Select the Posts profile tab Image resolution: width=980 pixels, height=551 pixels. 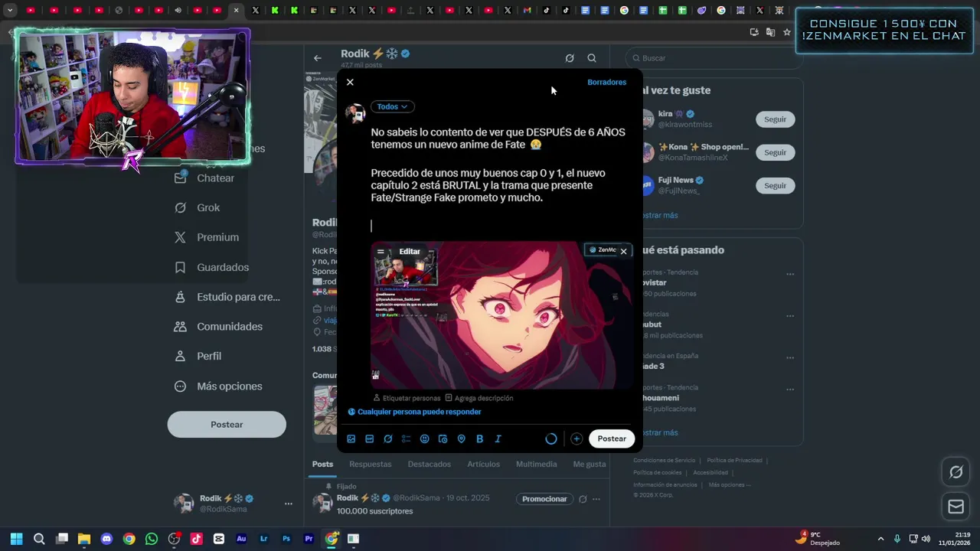coord(322,464)
